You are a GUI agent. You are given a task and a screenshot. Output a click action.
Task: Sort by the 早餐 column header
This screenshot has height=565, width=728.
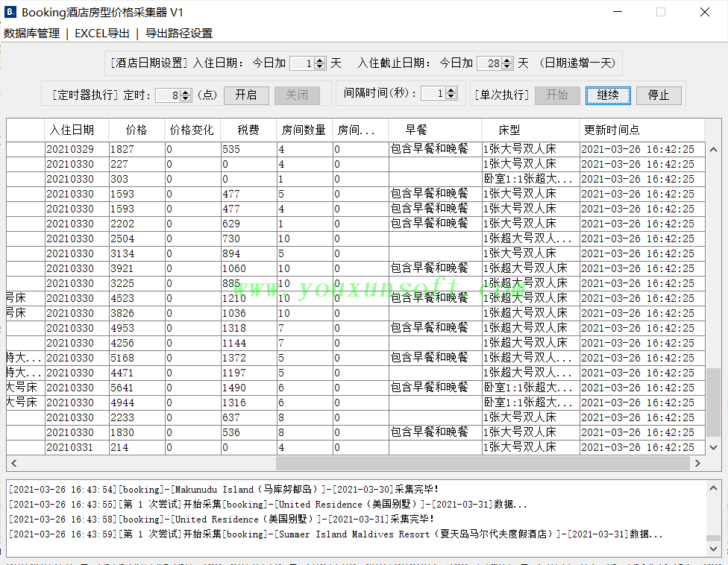(435, 130)
